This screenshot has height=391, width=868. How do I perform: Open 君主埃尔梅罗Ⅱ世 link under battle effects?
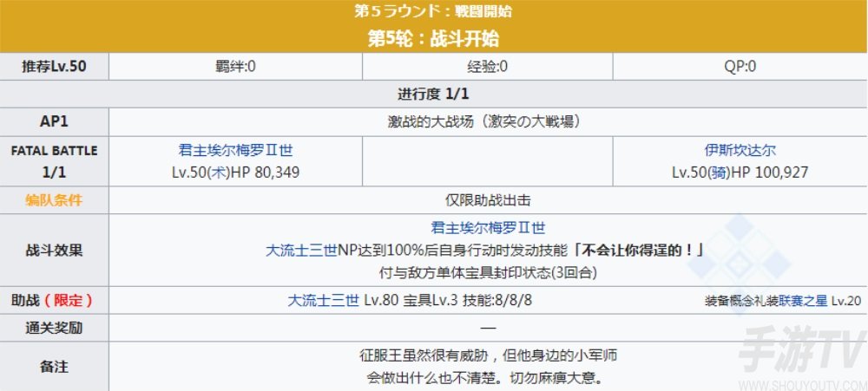[488, 227]
